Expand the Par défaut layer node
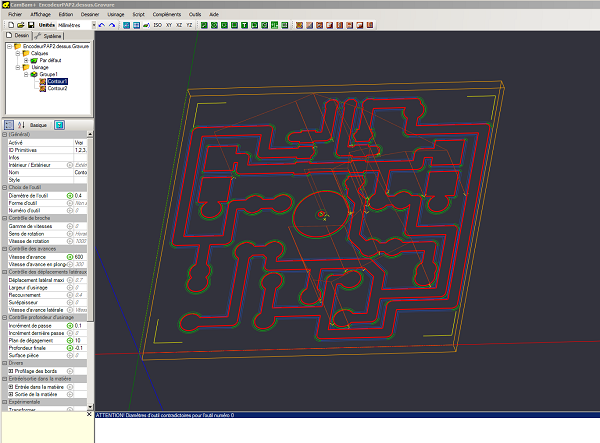Viewport: 600px width, 443px height. point(26,60)
